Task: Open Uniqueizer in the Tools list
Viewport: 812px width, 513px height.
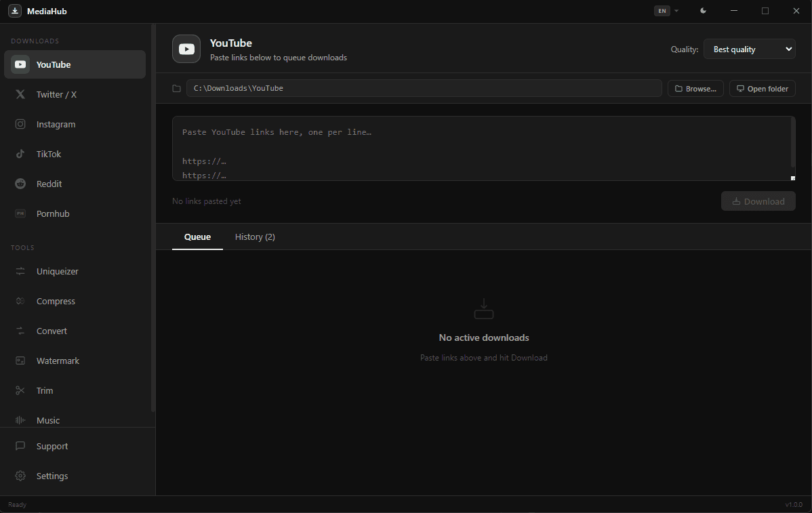Action: (75, 271)
